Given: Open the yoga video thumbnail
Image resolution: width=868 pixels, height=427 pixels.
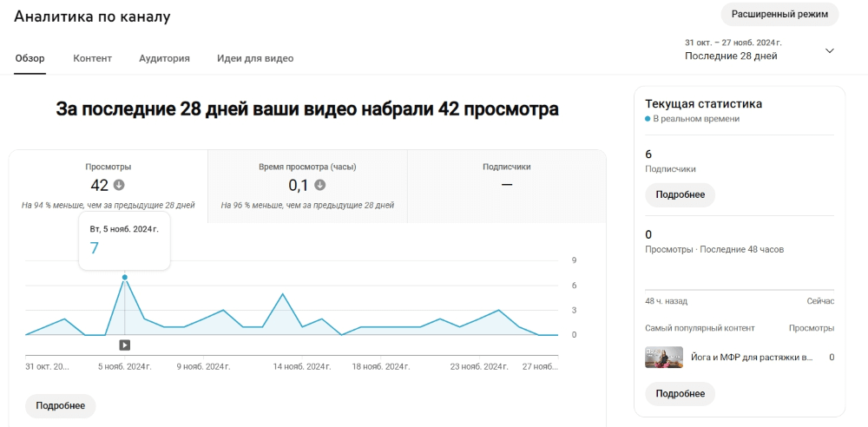Looking at the screenshot, I should click(x=664, y=358).
